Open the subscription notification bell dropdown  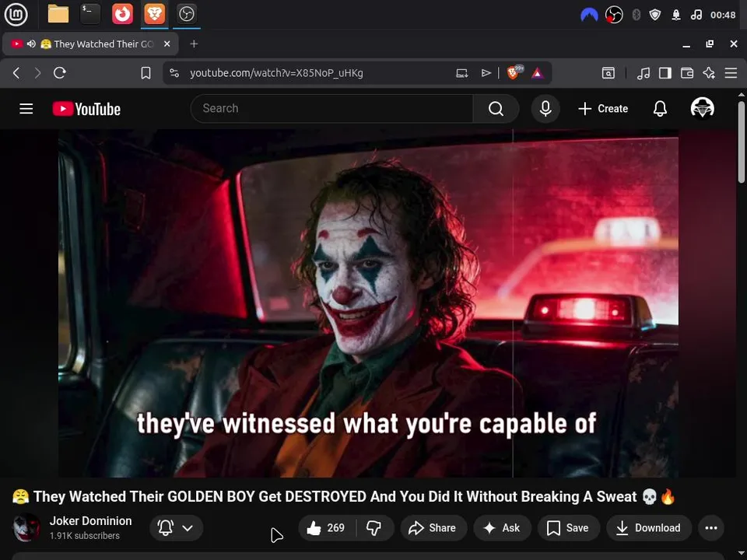tap(177, 527)
